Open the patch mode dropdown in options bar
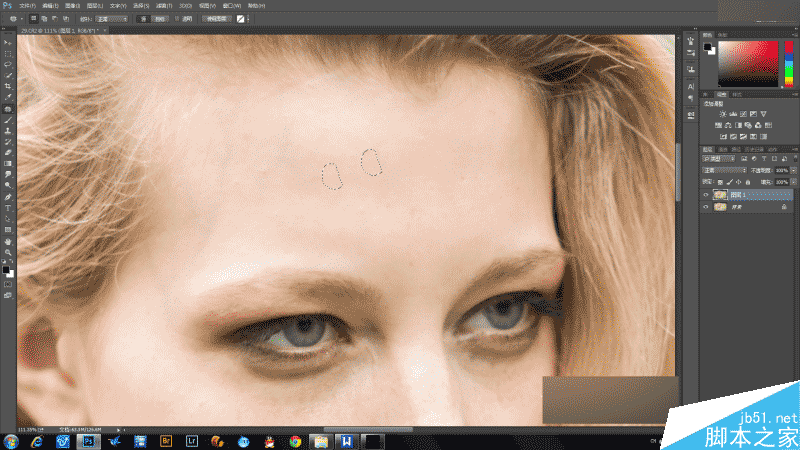 tap(111, 19)
